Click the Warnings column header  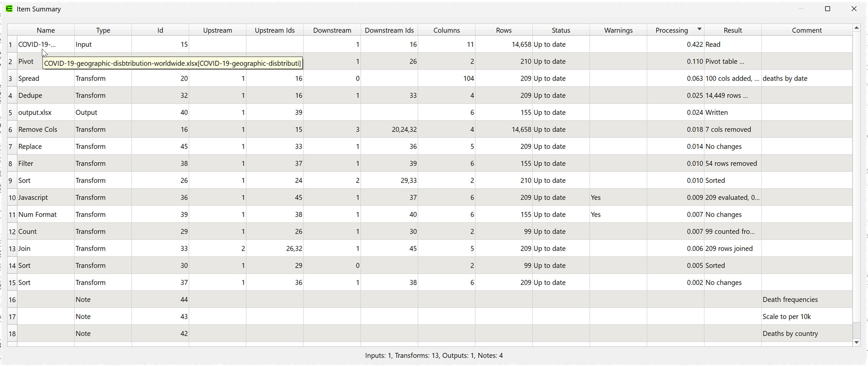[x=618, y=30]
